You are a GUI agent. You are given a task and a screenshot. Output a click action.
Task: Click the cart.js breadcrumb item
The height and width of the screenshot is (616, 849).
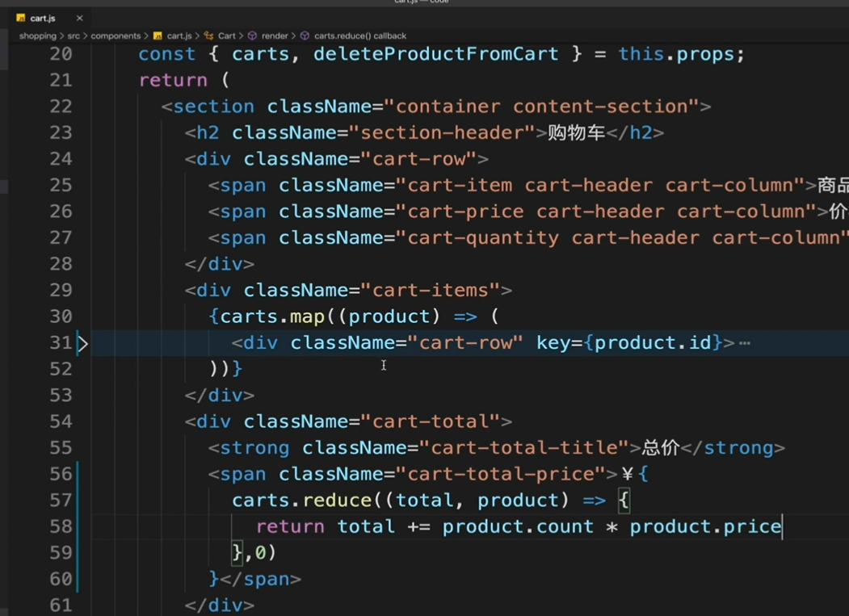[179, 36]
